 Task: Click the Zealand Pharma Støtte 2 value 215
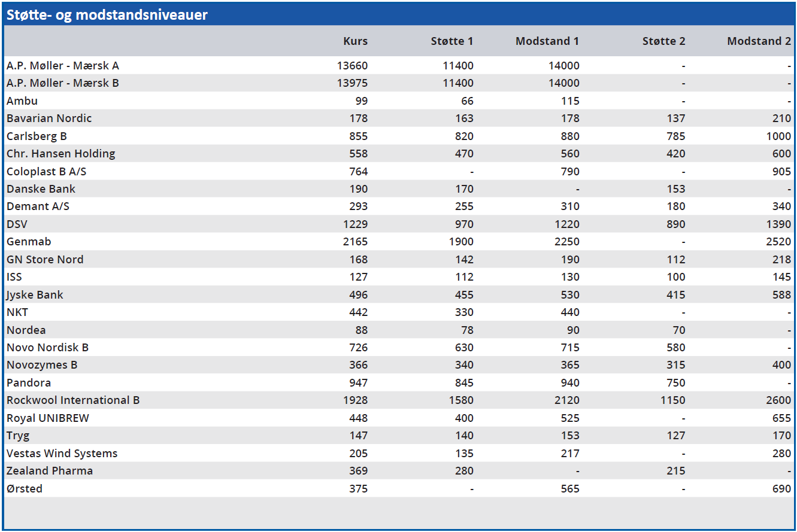pyautogui.click(x=676, y=471)
